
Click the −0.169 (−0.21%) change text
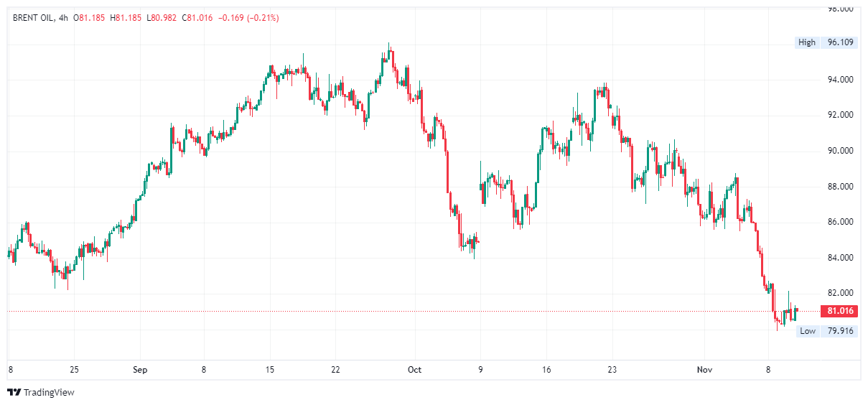coord(248,17)
